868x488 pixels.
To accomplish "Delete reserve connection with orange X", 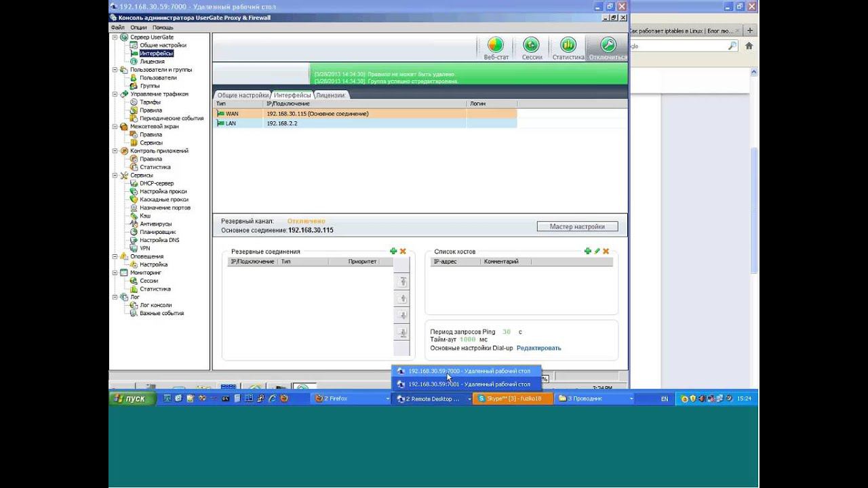I will tap(403, 251).
